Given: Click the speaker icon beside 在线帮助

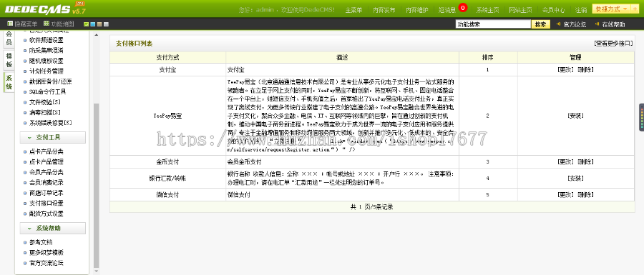Looking at the screenshot, I should point(597,24).
